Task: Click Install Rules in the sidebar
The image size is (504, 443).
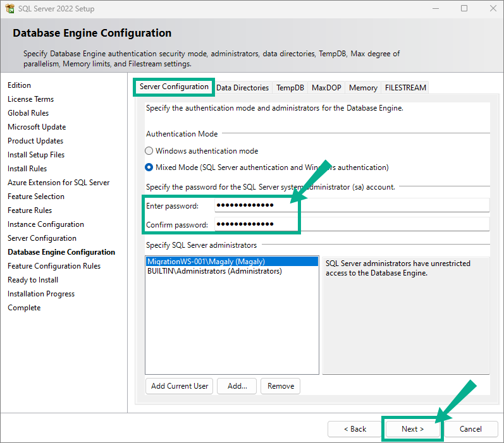Action: (27, 169)
